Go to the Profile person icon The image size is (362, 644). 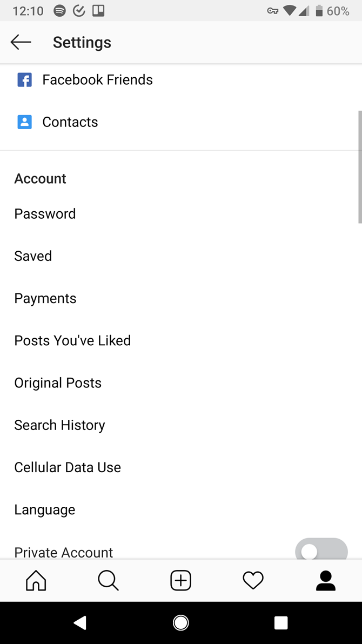click(x=326, y=581)
